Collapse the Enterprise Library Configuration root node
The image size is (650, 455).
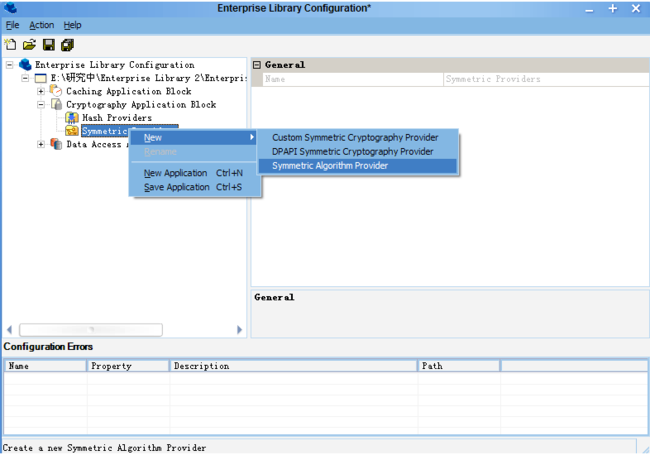click(10, 65)
